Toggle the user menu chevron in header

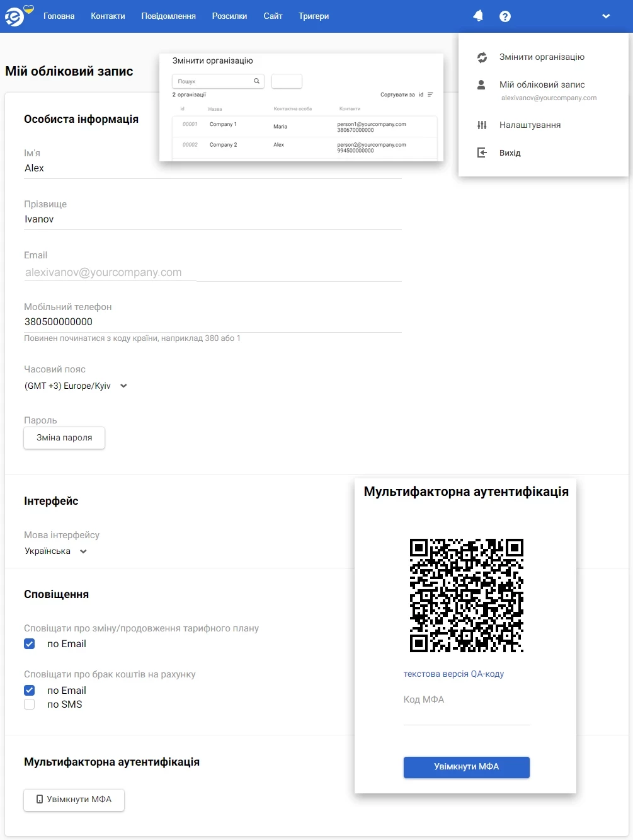(606, 16)
